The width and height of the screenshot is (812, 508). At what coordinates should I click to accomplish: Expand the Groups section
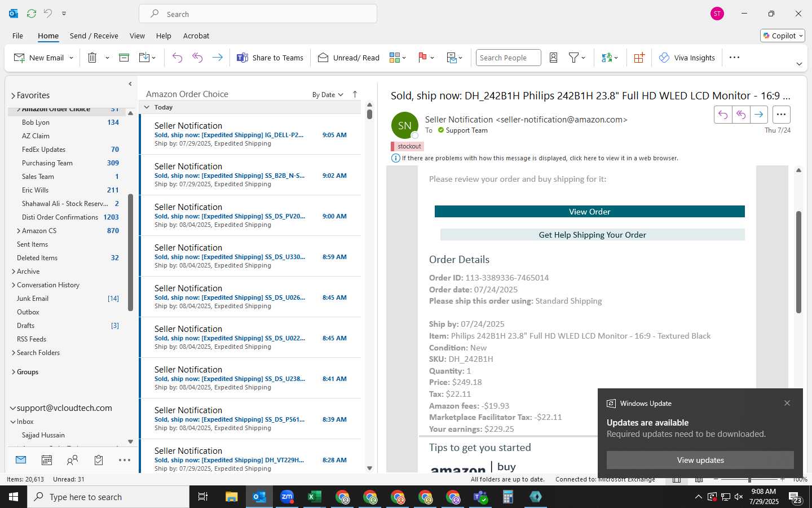click(14, 372)
